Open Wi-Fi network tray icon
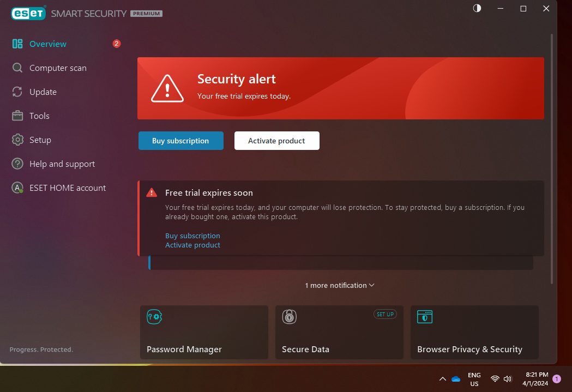 495,379
